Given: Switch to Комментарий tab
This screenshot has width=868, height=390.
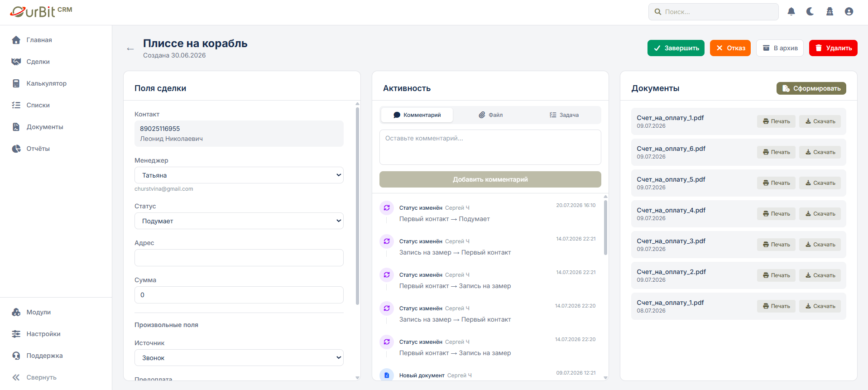Looking at the screenshot, I should [x=417, y=115].
